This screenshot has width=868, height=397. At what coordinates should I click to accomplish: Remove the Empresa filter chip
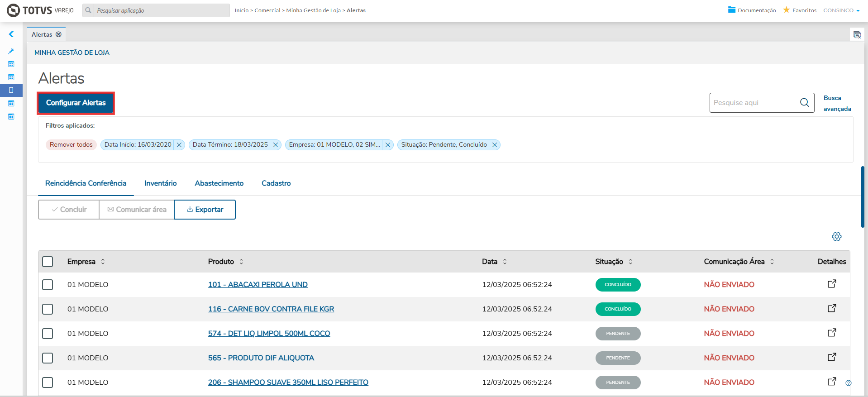(388, 145)
